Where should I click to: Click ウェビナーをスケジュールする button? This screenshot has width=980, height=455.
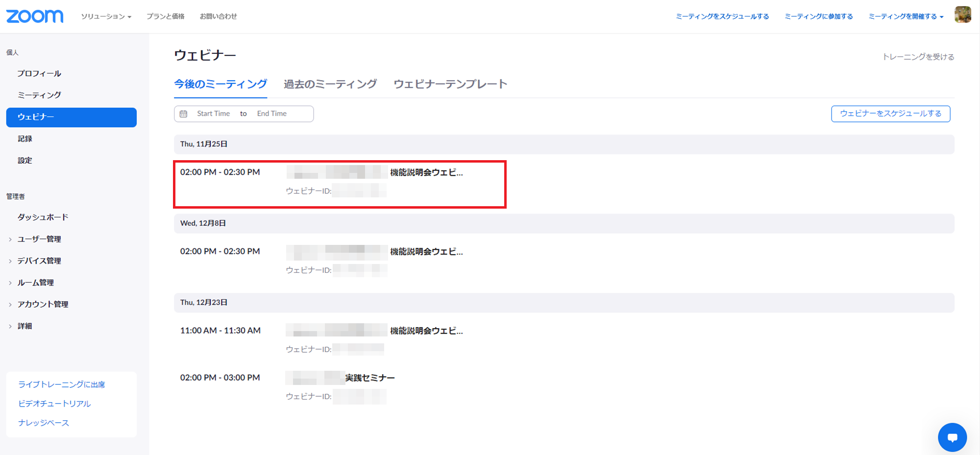coord(890,114)
